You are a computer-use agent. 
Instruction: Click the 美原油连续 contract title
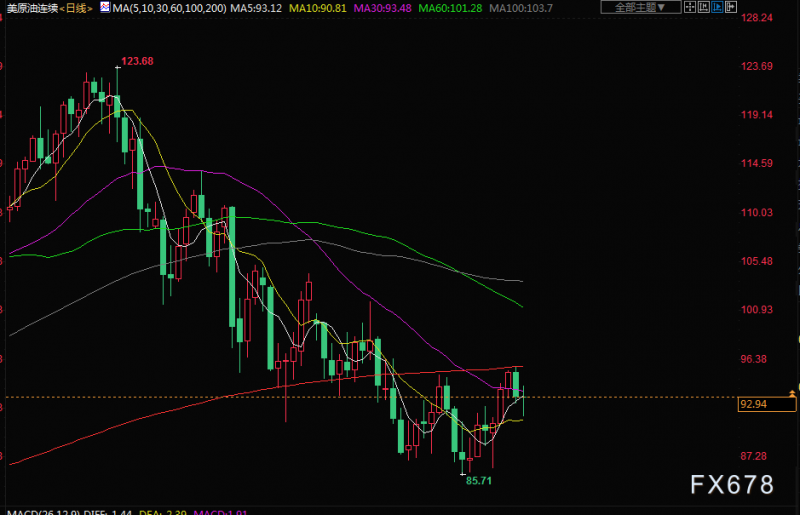(32, 8)
